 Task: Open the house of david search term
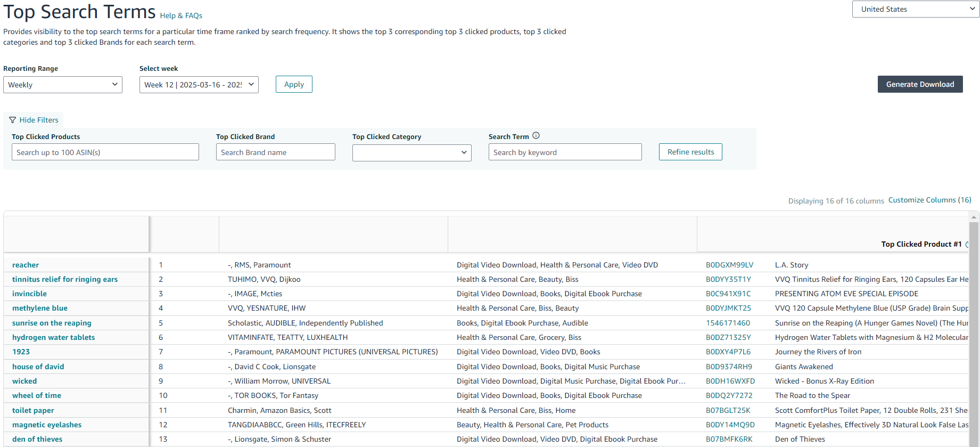[38, 367]
